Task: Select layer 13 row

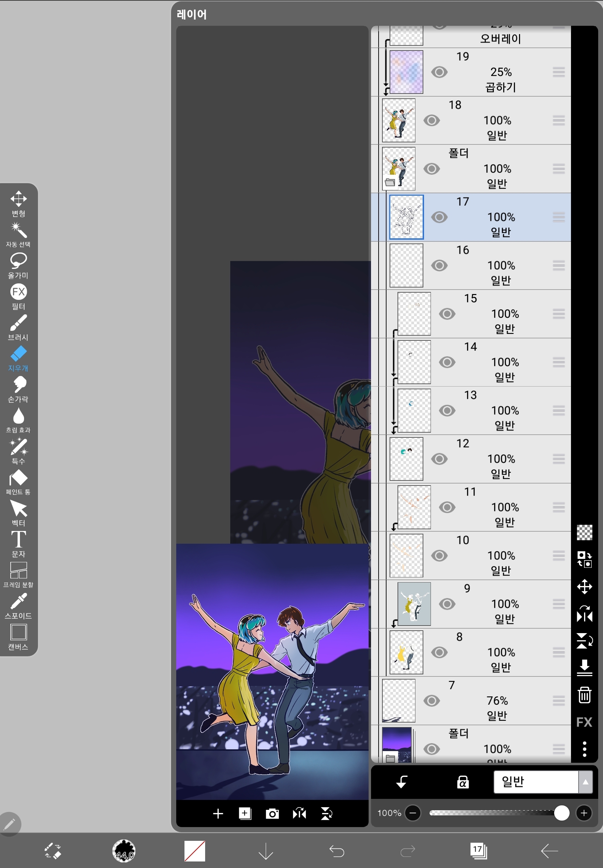Action: point(471,411)
